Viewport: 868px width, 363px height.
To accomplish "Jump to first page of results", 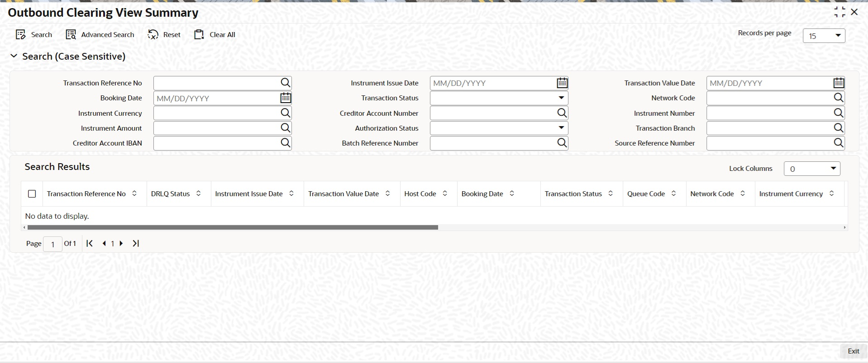I will point(90,243).
